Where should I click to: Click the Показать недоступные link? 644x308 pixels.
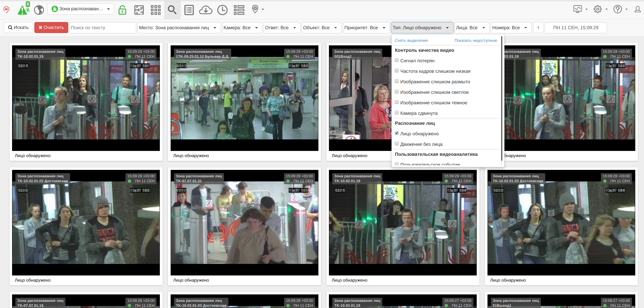point(476,40)
